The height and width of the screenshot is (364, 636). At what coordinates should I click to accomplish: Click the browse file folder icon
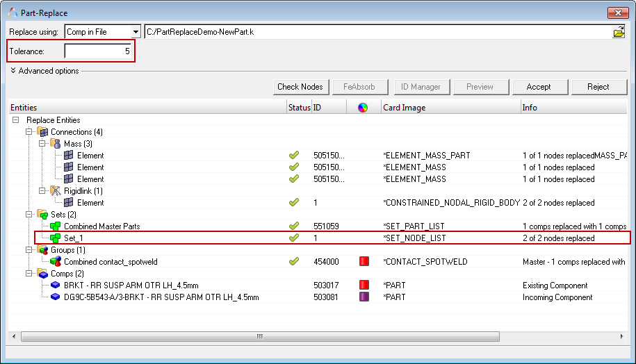(618, 32)
